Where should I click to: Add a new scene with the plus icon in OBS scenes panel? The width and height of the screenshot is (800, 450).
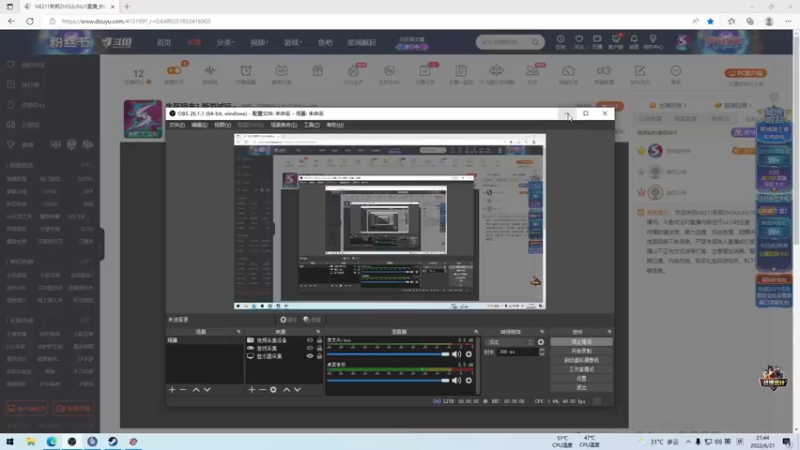pos(172,389)
